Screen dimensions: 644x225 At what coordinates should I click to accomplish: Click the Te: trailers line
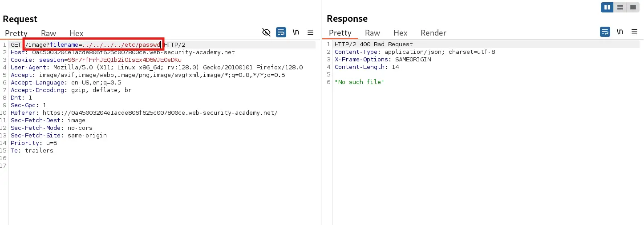click(x=32, y=151)
